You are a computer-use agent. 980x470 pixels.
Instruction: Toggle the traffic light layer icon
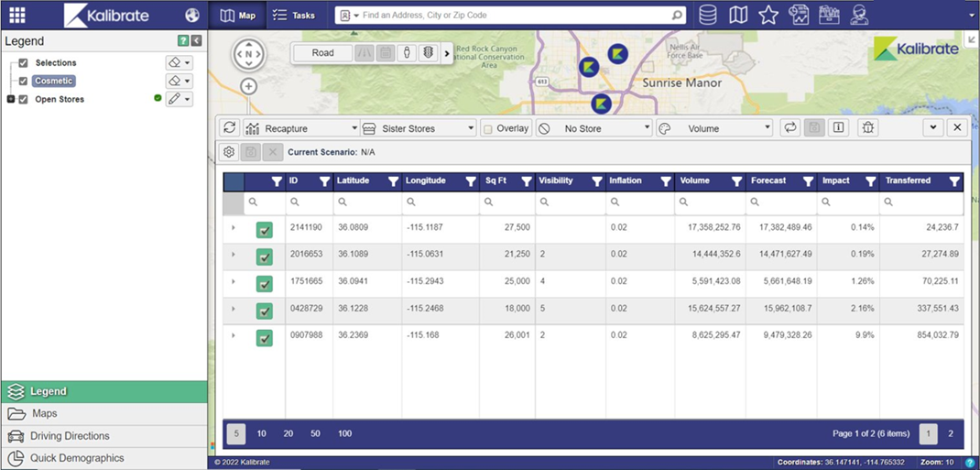click(428, 53)
